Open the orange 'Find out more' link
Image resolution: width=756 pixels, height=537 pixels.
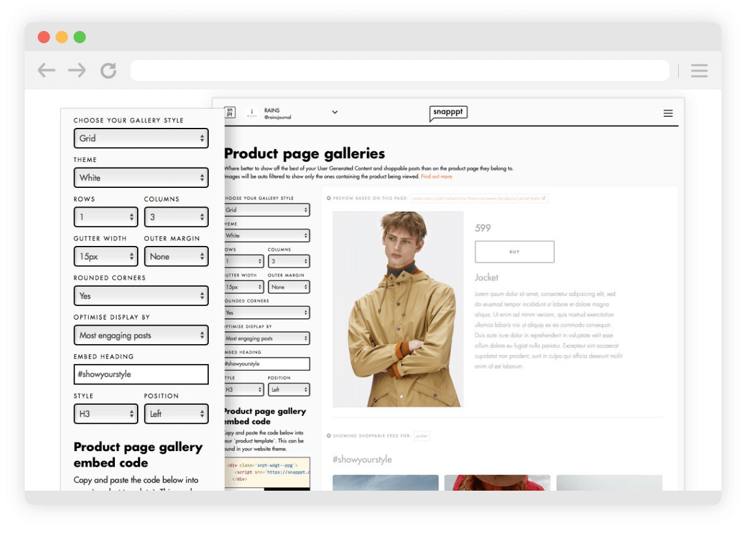pyautogui.click(x=437, y=177)
